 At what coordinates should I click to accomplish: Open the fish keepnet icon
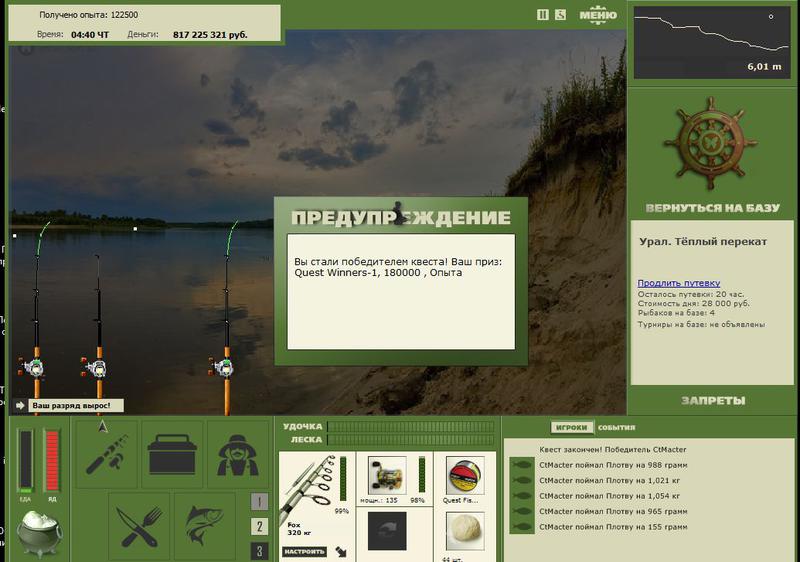pos(204,526)
